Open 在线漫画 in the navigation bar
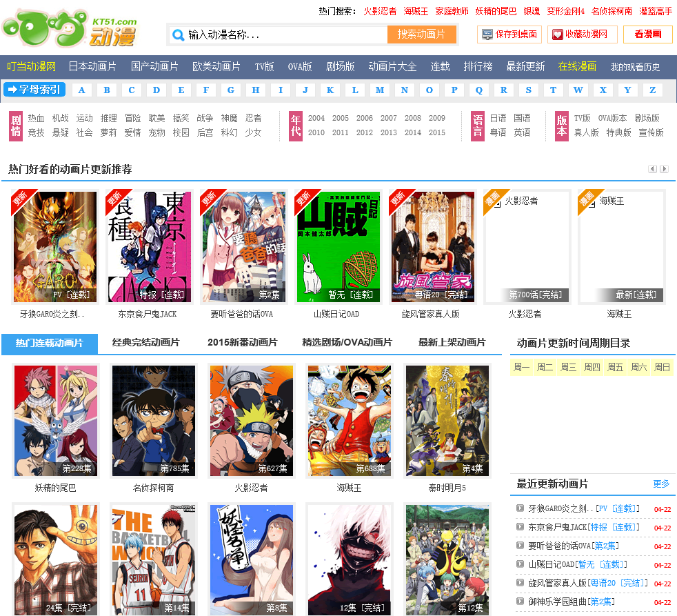 [577, 66]
